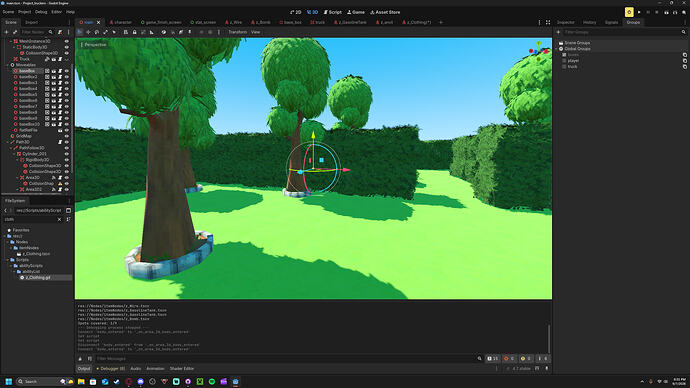Clear the FileSystem search filter

(x=59, y=219)
